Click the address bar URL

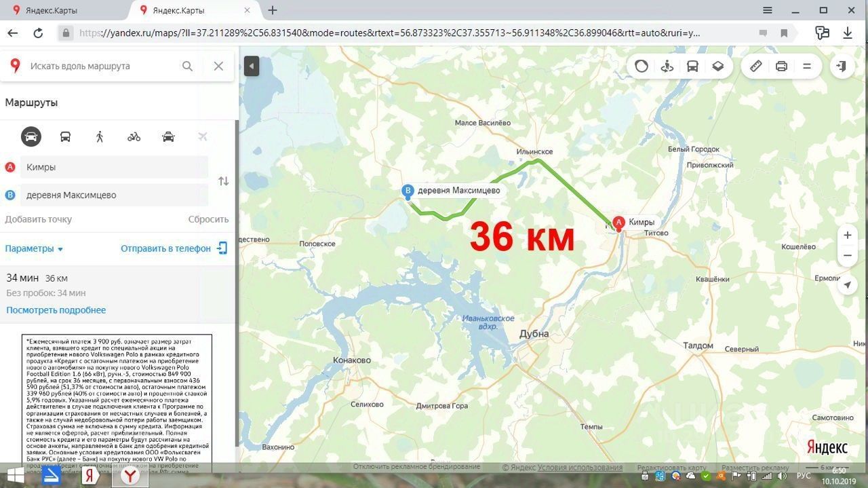(x=389, y=33)
